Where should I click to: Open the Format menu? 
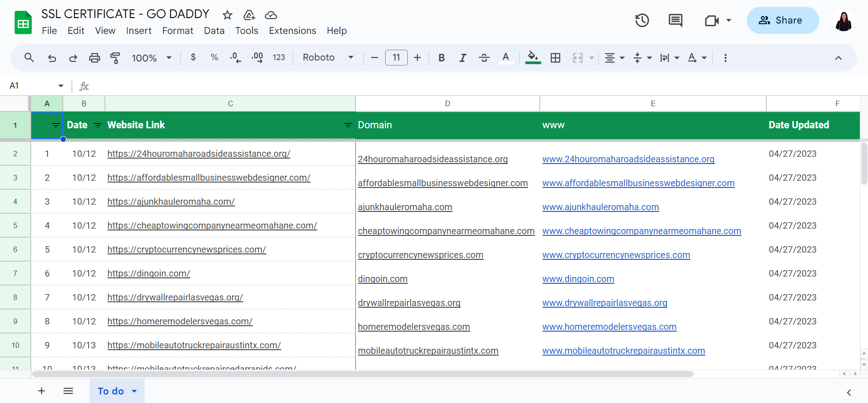178,31
